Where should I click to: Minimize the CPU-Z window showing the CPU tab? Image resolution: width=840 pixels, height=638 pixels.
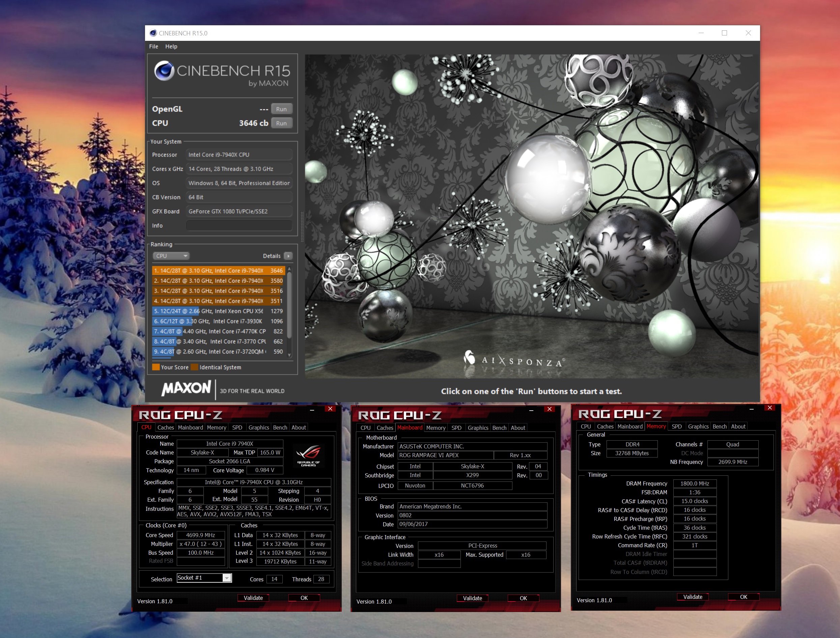(312, 409)
